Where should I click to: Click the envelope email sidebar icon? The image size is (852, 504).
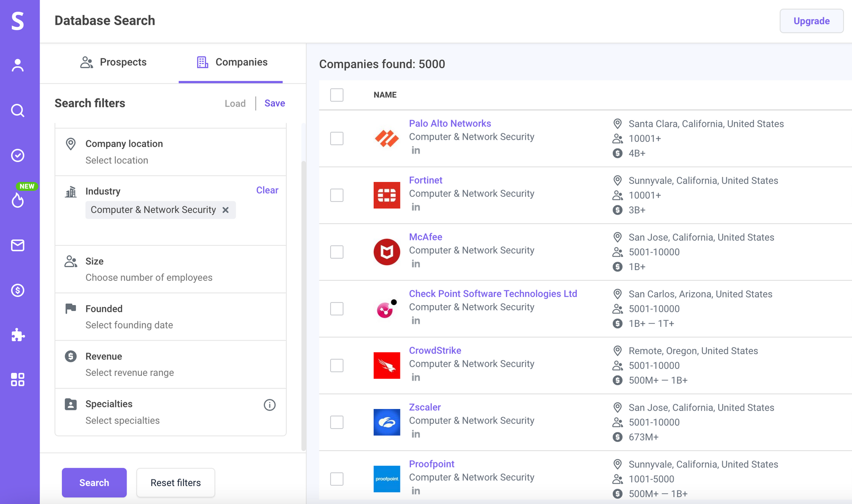point(17,245)
